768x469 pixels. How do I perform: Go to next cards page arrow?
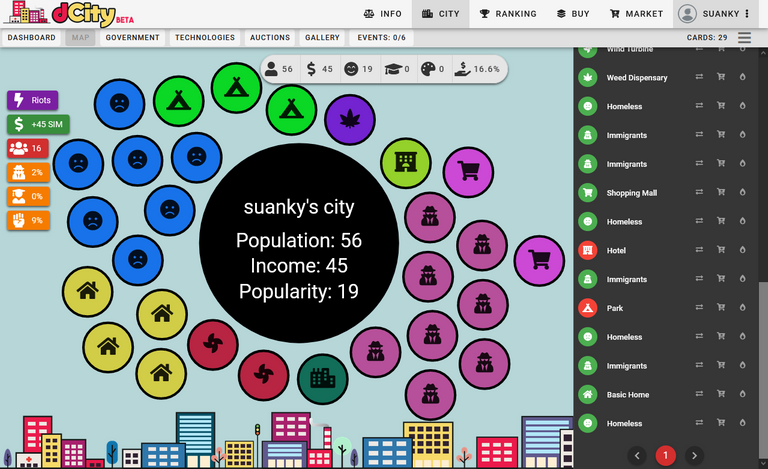tap(694, 456)
